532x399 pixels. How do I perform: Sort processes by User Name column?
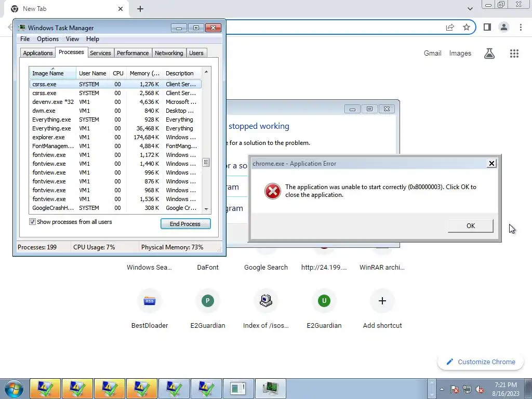(92, 73)
